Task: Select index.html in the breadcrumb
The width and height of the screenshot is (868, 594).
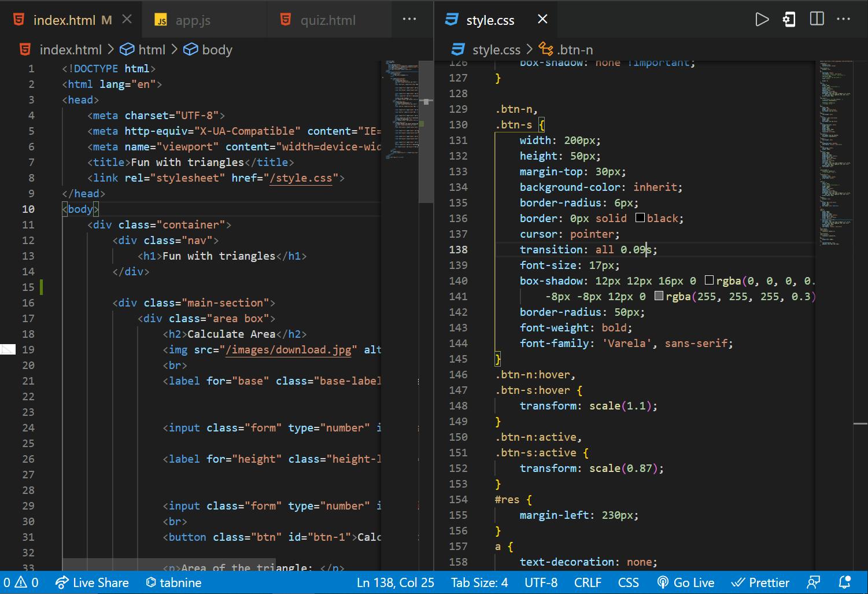Action: (x=71, y=50)
